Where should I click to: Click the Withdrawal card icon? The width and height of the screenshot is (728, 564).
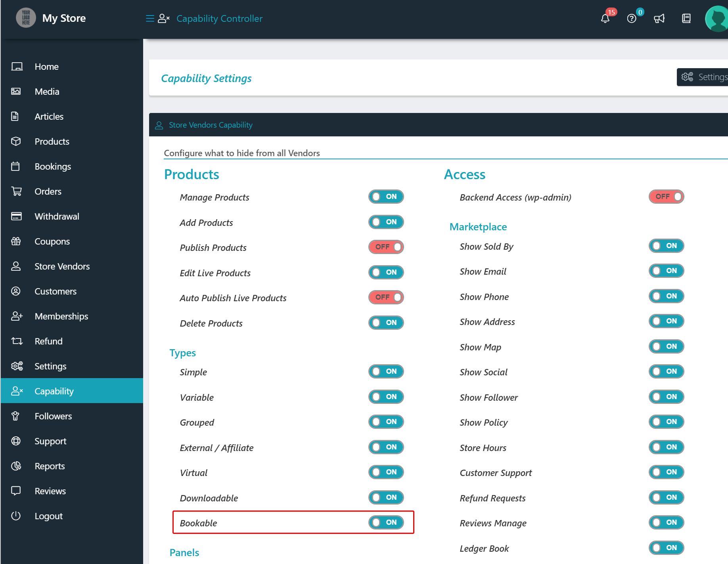coord(16,216)
